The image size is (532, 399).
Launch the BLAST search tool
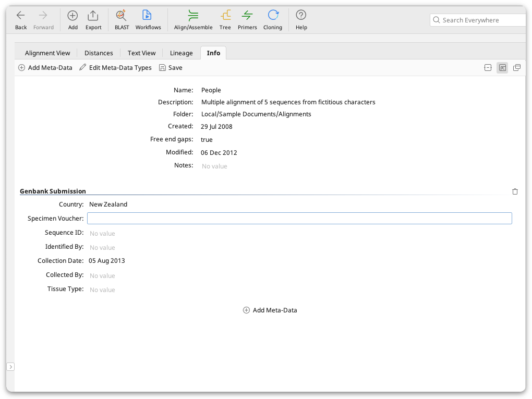click(x=122, y=20)
